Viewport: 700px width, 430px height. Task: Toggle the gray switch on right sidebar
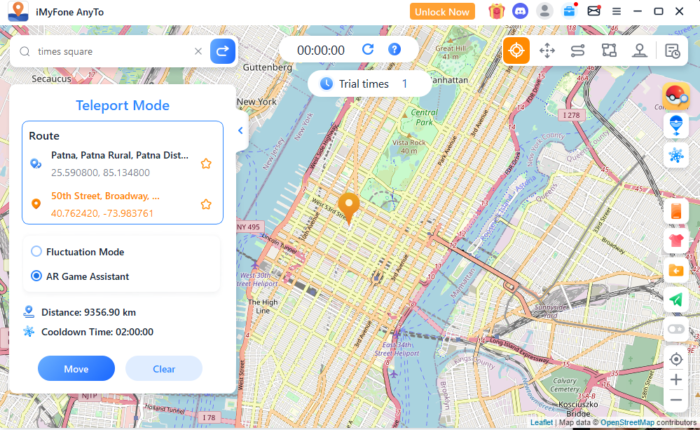[676, 330]
